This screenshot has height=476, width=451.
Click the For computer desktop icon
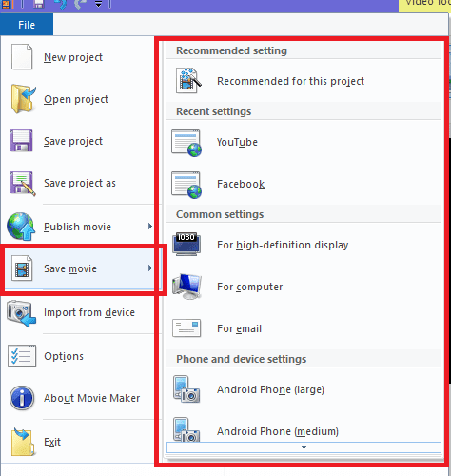pyautogui.click(x=187, y=287)
